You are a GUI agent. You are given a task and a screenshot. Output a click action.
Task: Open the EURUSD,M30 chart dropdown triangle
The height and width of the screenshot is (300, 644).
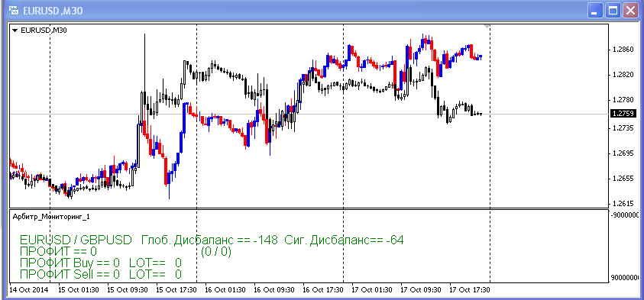click(x=15, y=30)
